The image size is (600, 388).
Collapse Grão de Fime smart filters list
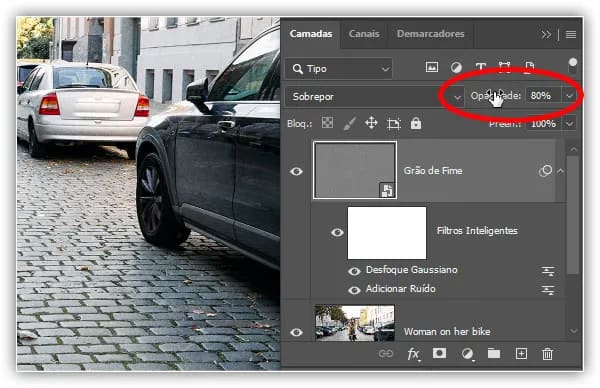[x=561, y=171]
